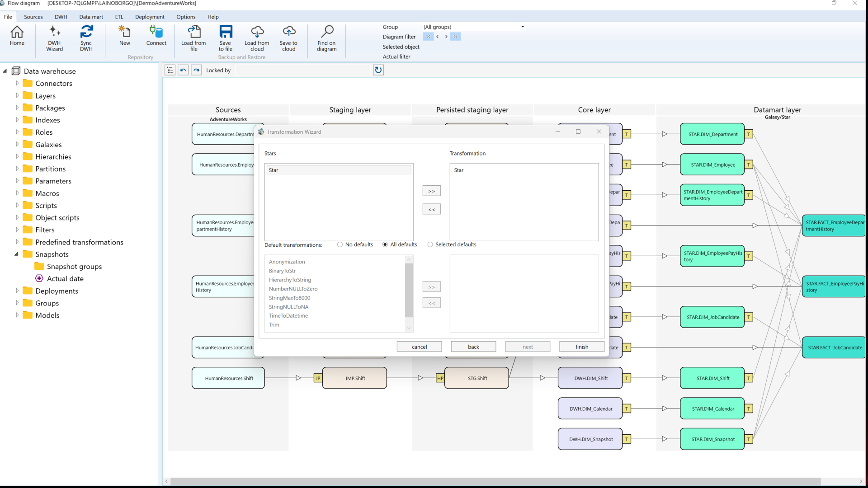Add default transformation with lower >> button
The width and height of the screenshot is (868, 488).
432,287
